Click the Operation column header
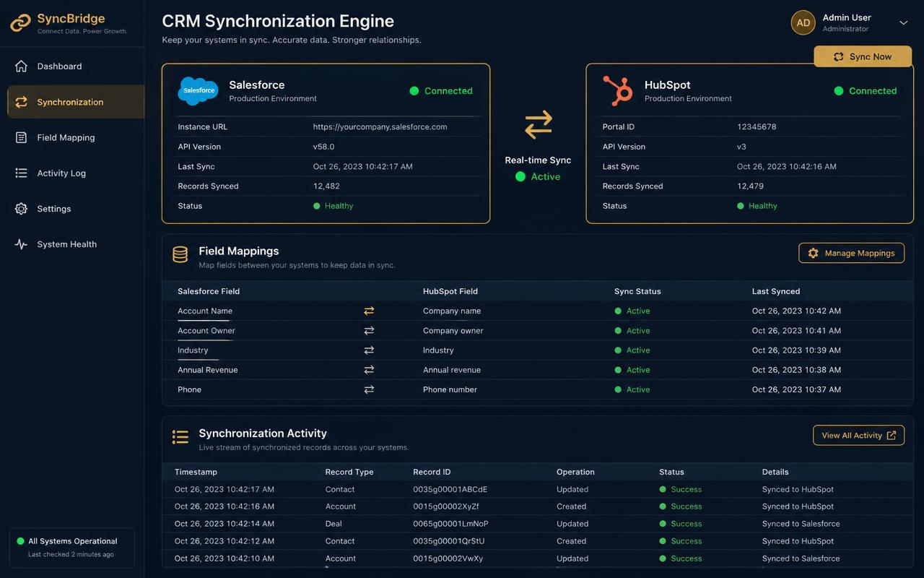This screenshot has height=578, width=924. tap(575, 472)
